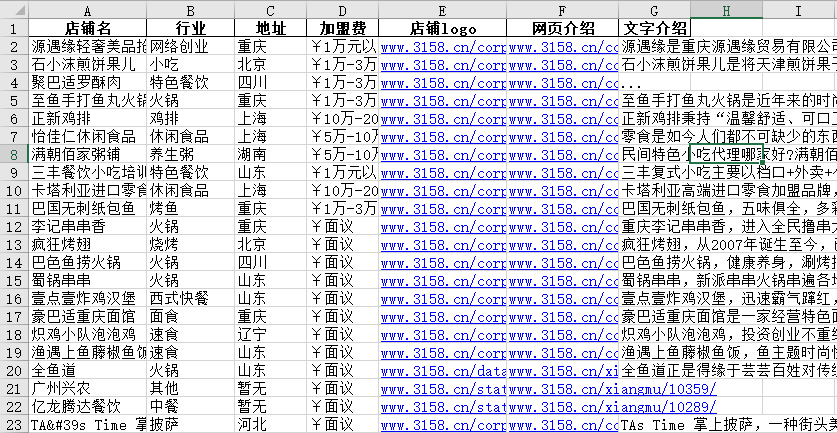Select the cell 怡佳仁休闲食品

point(88,137)
